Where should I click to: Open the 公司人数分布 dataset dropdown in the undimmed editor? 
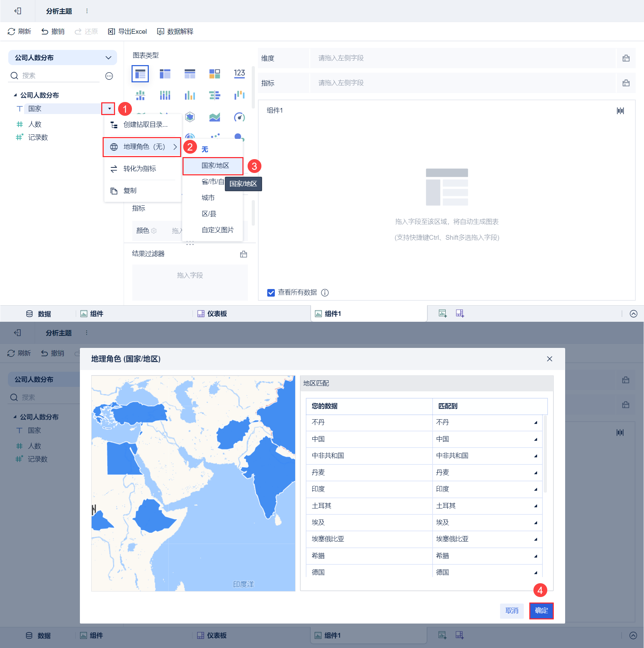[63, 58]
